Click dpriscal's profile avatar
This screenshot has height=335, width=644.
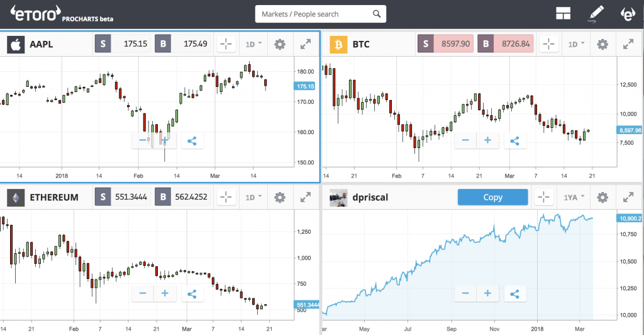(338, 197)
